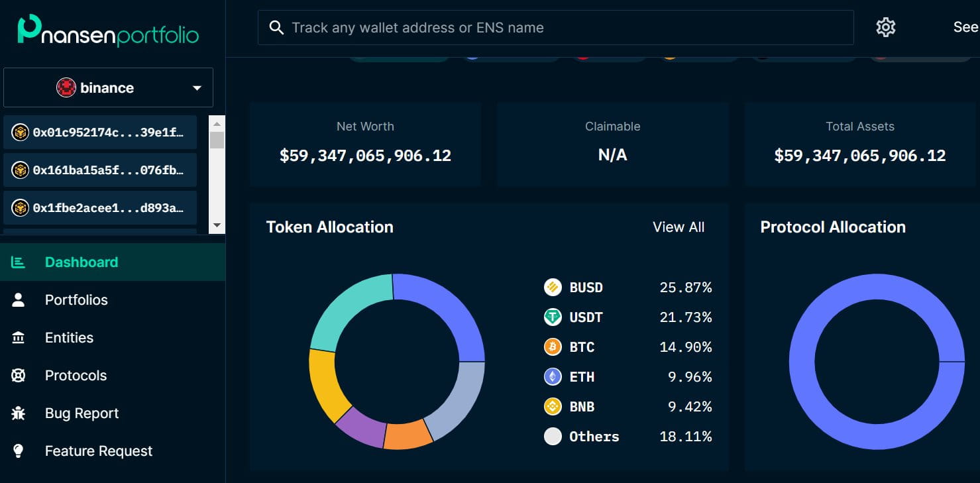Navigate to Protocols in the sidebar
This screenshot has width=980, height=483.
pyautogui.click(x=75, y=375)
